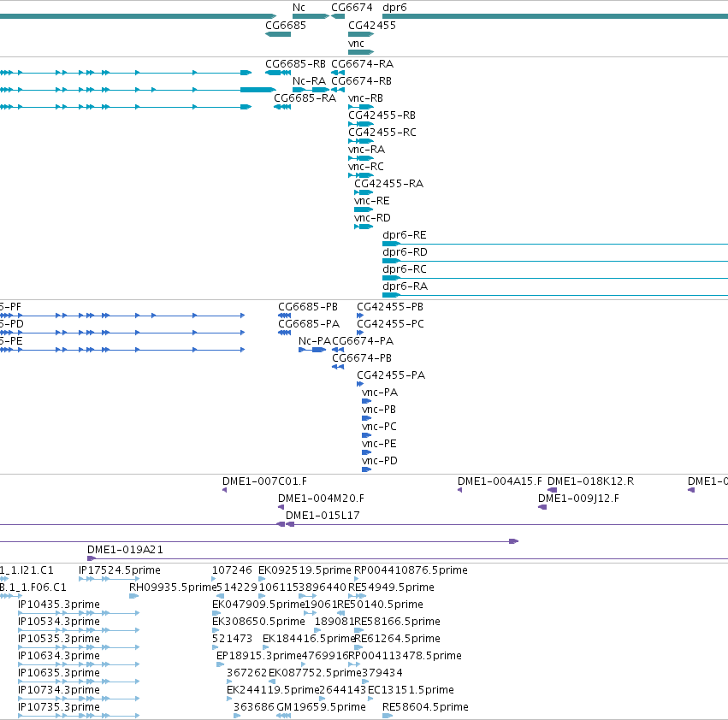Select EST label RE58604.5prime

425,707
